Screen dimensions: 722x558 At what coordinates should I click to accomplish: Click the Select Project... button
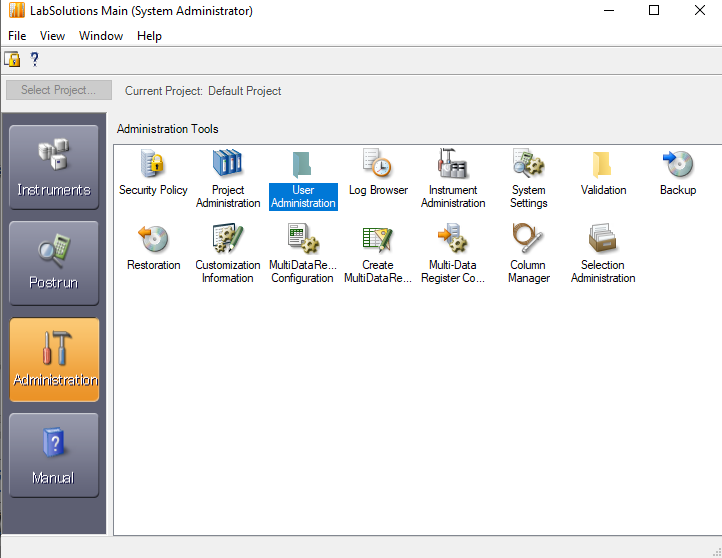pyautogui.click(x=59, y=90)
